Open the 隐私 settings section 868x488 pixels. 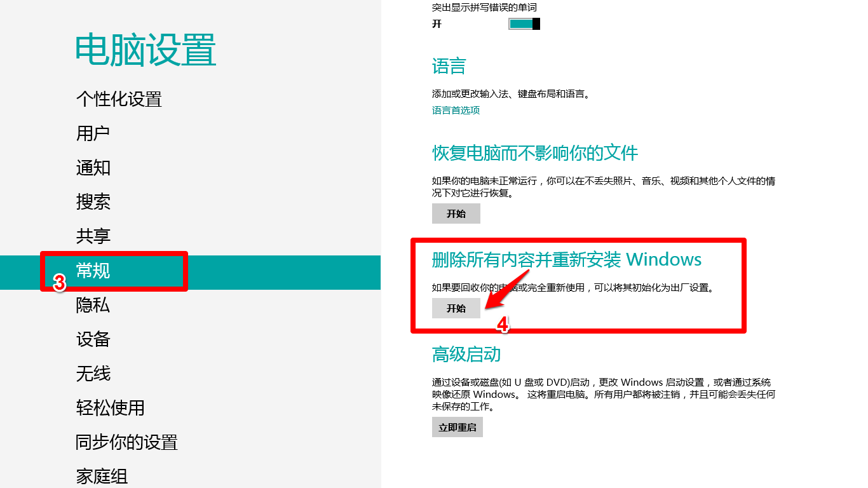tap(93, 305)
